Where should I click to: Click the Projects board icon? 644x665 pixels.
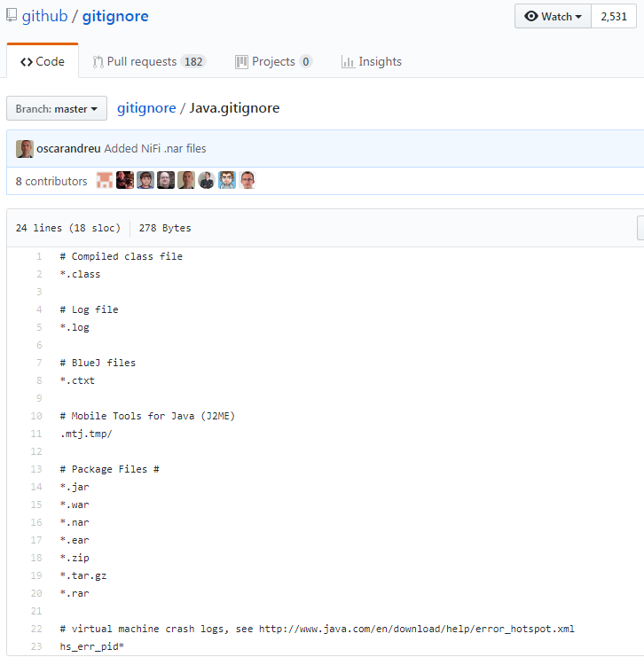click(241, 62)
